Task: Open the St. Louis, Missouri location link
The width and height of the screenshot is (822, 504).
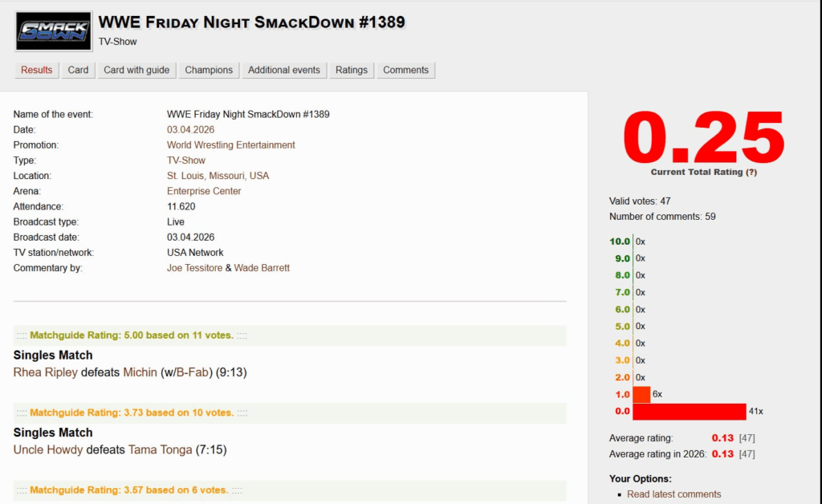Action: click(x=217, y=175)
